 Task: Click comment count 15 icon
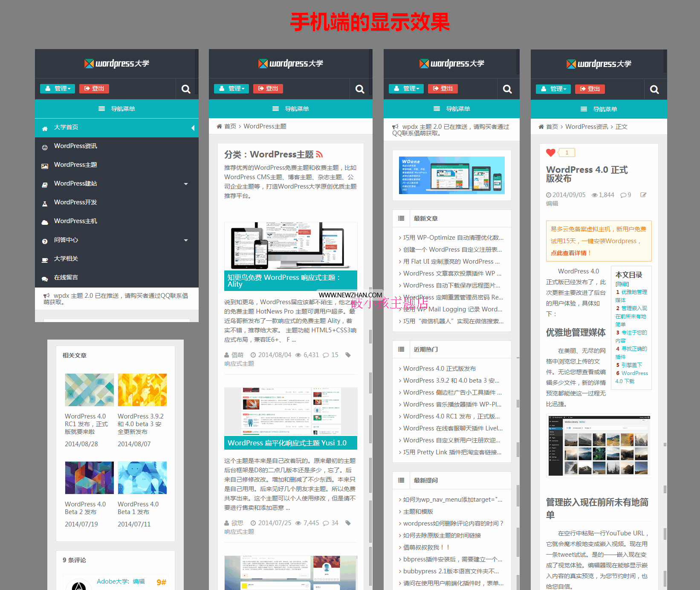326,355
